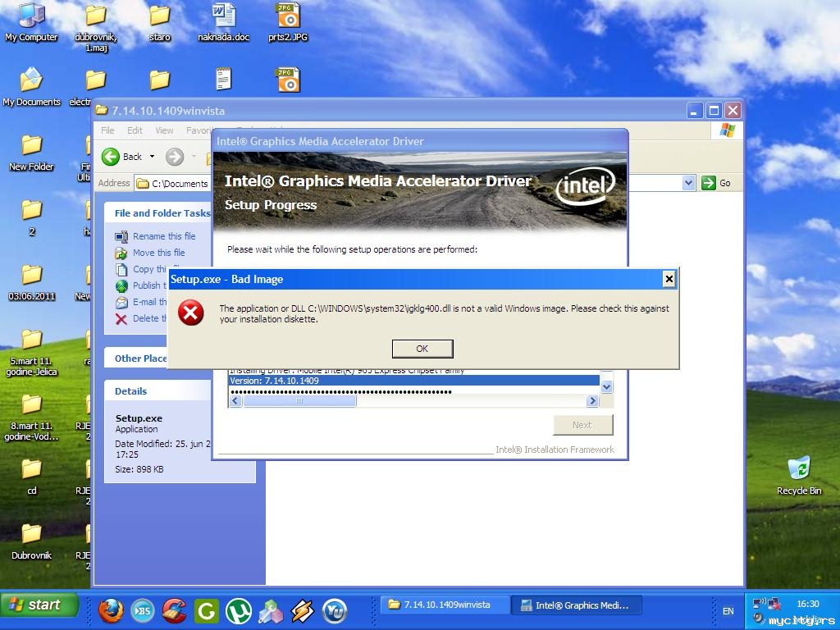Maximize the 7.14.10.1409winvista window
The width and height of the screenshot is (840, 630).
[x=714, y=111]
